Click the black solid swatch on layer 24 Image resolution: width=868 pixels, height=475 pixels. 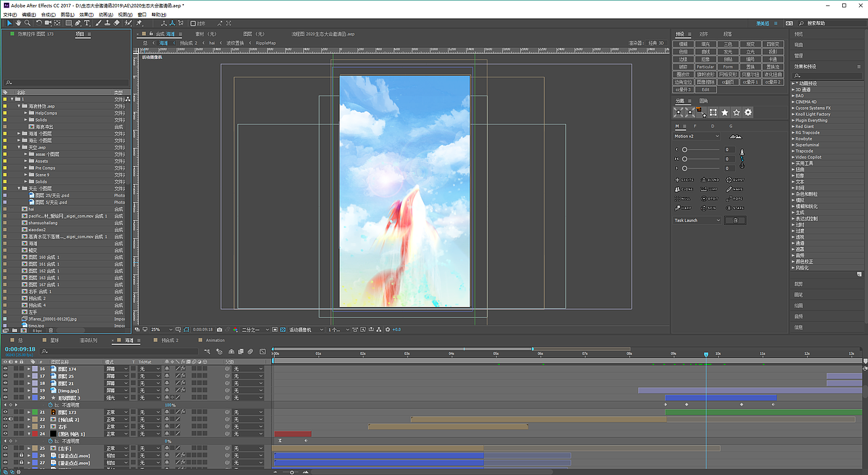coord(53,434)
